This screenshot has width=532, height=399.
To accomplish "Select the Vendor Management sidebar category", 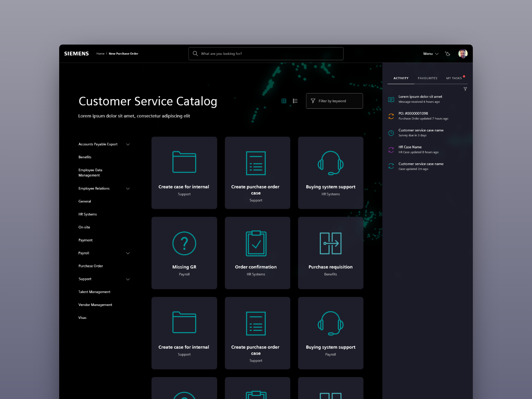I will click(x=95, y=305).
